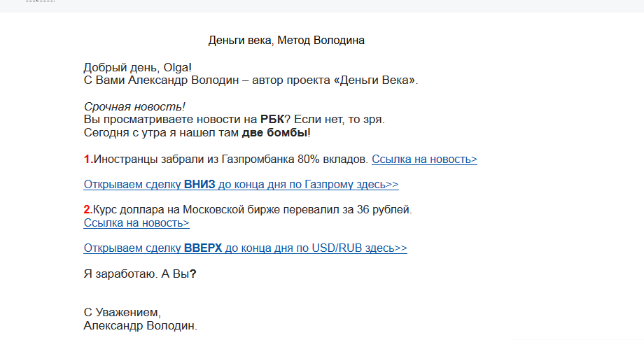This screenshot has height=340, width=644.
Task: Open the ВНИЗ Gazprom deal link
Action: [x=241, y=185]
